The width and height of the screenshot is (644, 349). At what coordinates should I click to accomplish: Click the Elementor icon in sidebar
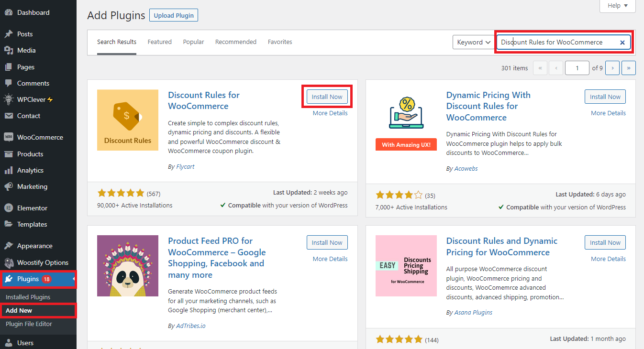pos(9,208)
